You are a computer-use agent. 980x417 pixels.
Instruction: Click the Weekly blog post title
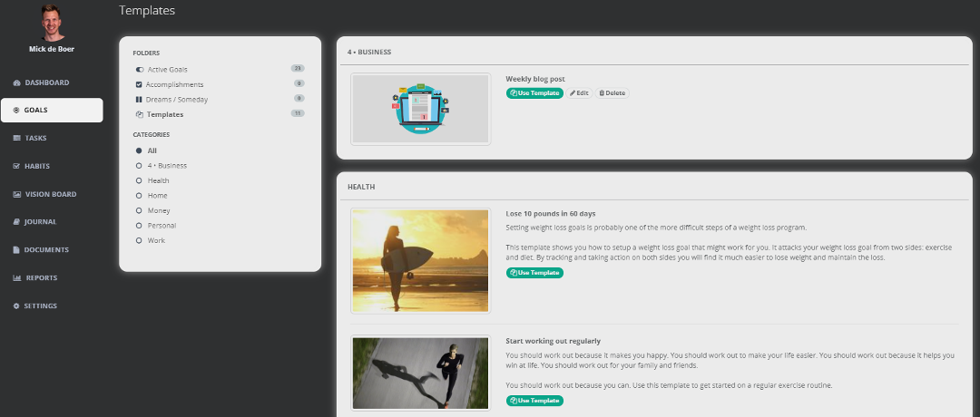tap(535, 79)
